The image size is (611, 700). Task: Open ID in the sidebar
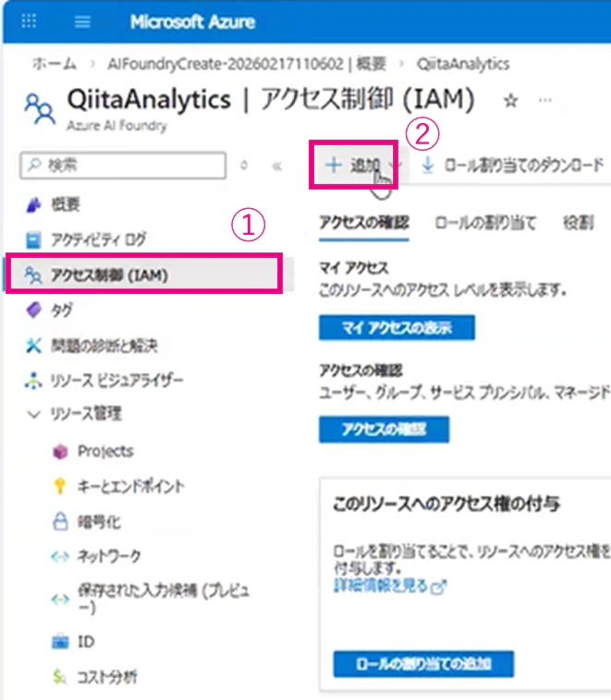86,642
